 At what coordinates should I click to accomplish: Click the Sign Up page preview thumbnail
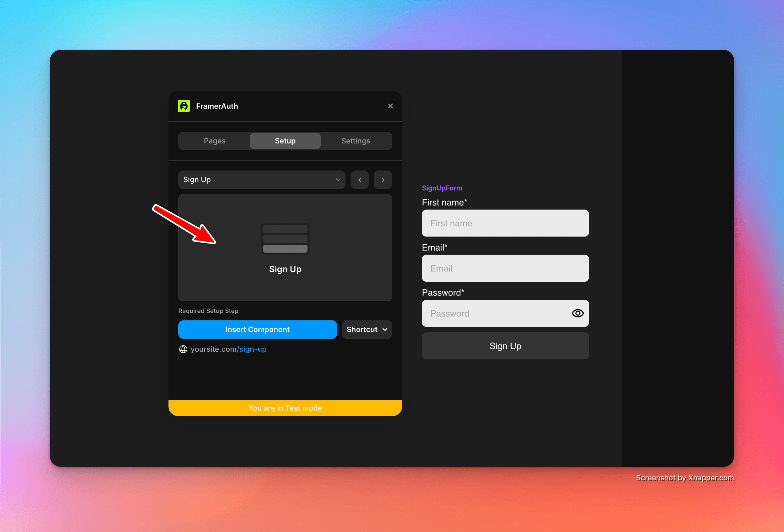click(x=285, y=247)
